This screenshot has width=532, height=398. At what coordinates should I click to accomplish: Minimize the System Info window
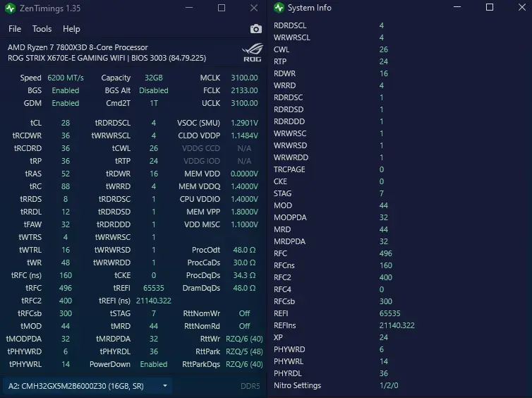(457, 7)
